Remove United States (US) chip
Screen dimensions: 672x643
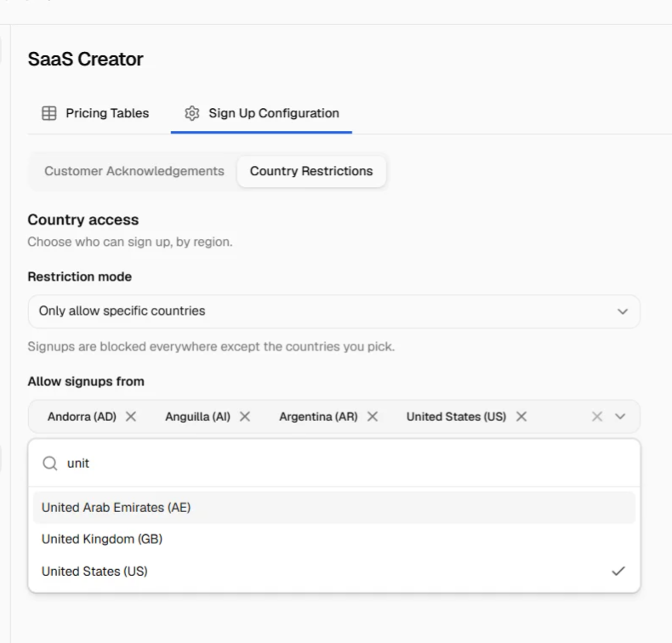(x=521, y=417)
